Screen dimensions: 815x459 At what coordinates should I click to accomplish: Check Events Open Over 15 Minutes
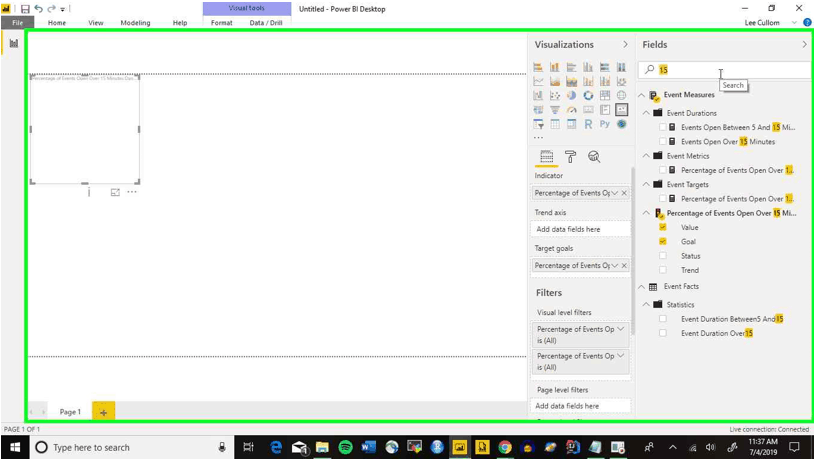coord(663,141)
